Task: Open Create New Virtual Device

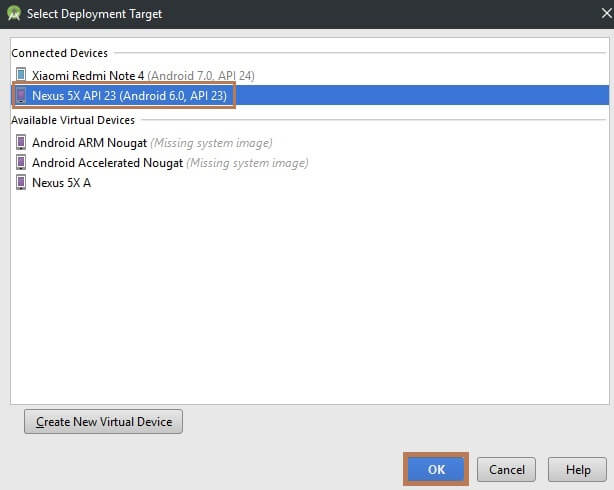Action: (103, 421)
